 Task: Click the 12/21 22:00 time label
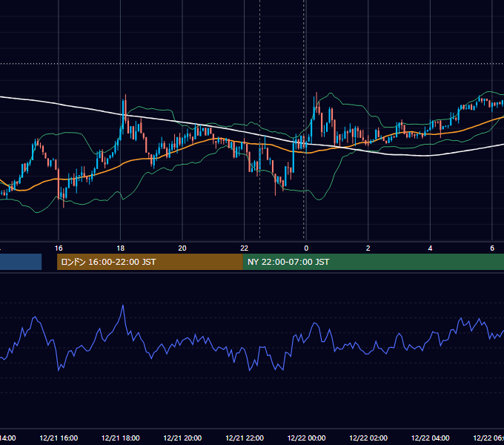245,438
